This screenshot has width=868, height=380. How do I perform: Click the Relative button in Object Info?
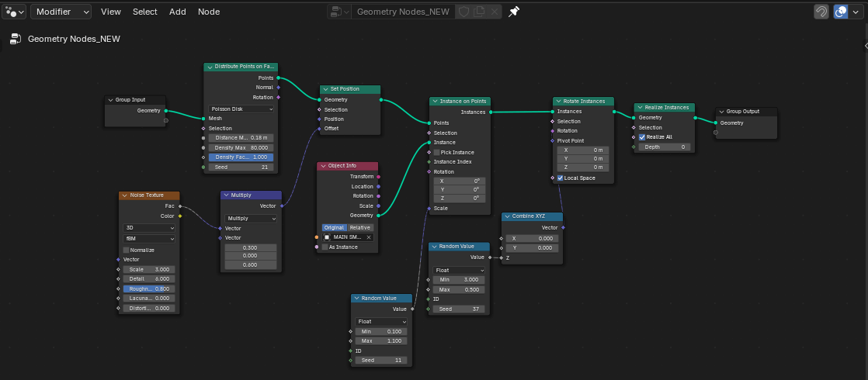tap(359, 227)
